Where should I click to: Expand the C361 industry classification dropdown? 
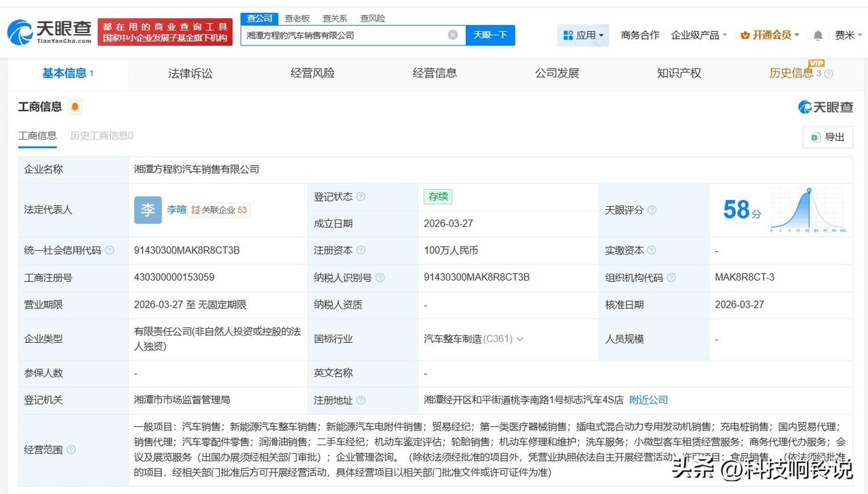(521, 338)
